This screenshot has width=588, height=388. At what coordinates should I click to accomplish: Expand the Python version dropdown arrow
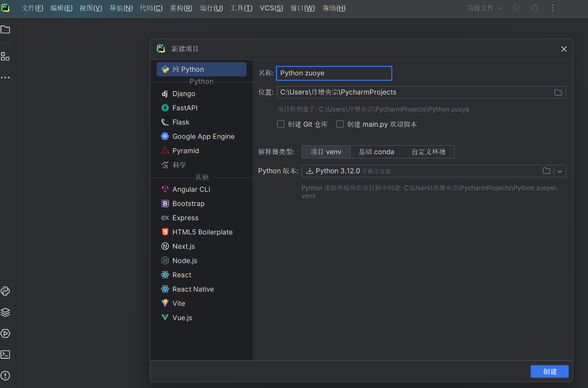coord(560,171)
